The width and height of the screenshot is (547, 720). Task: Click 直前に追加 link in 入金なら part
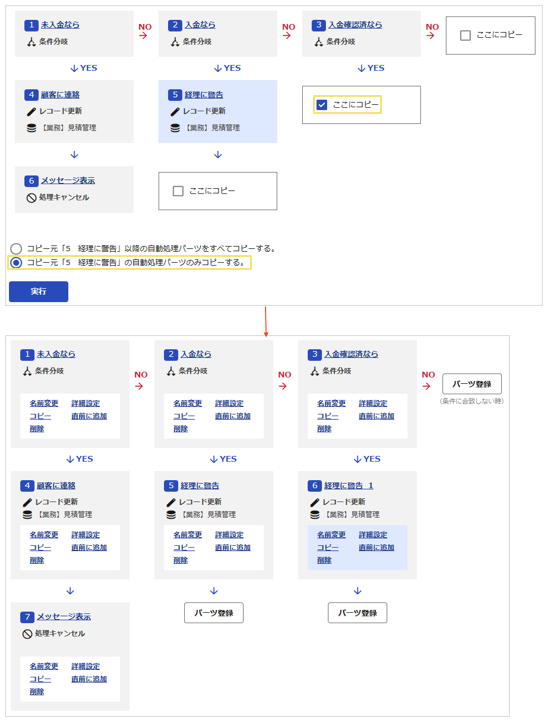(x=233, y=416)
